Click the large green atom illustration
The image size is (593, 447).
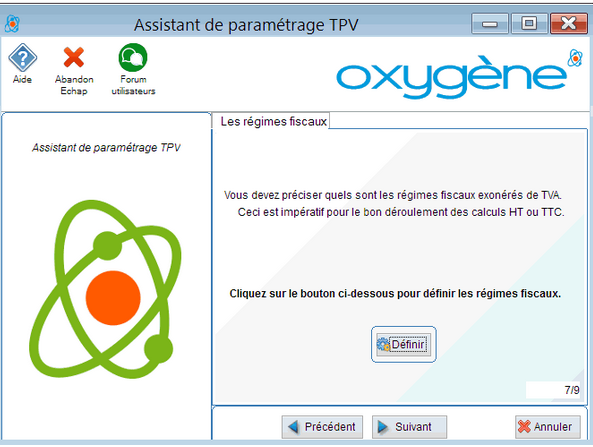tap(105, 289)
